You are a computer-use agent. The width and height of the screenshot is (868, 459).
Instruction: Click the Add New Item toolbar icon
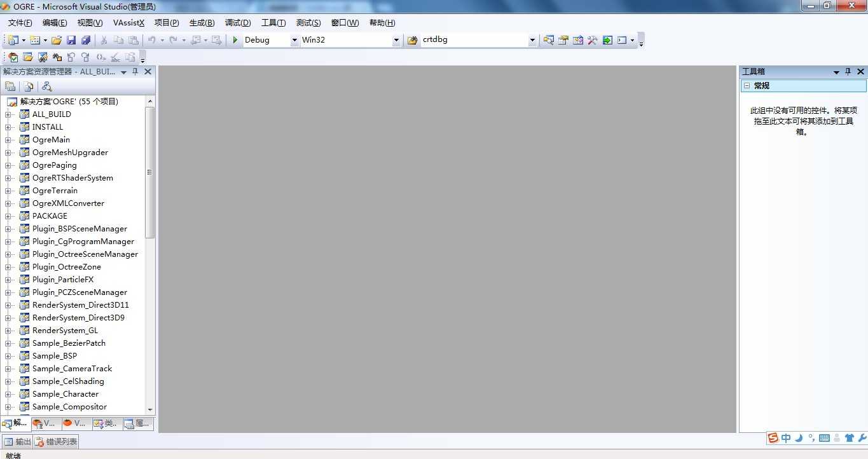coord(35,40)
